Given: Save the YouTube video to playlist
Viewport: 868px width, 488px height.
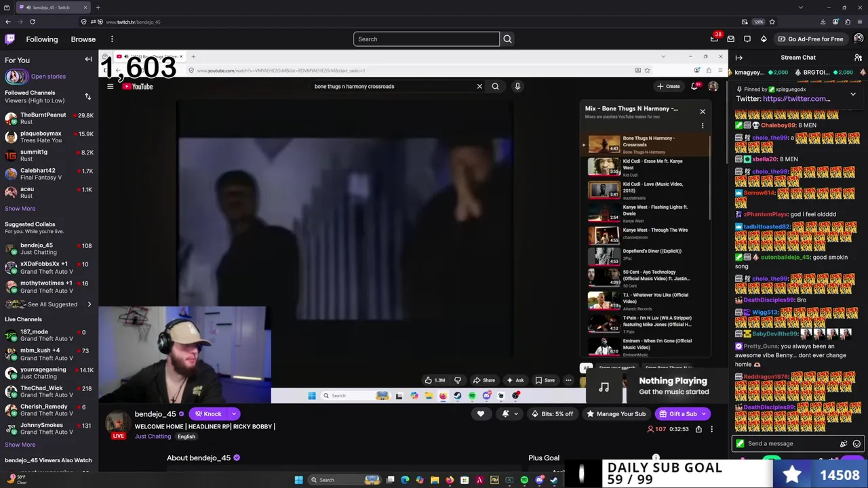Looking at the screenshot, I should point(545,380).
